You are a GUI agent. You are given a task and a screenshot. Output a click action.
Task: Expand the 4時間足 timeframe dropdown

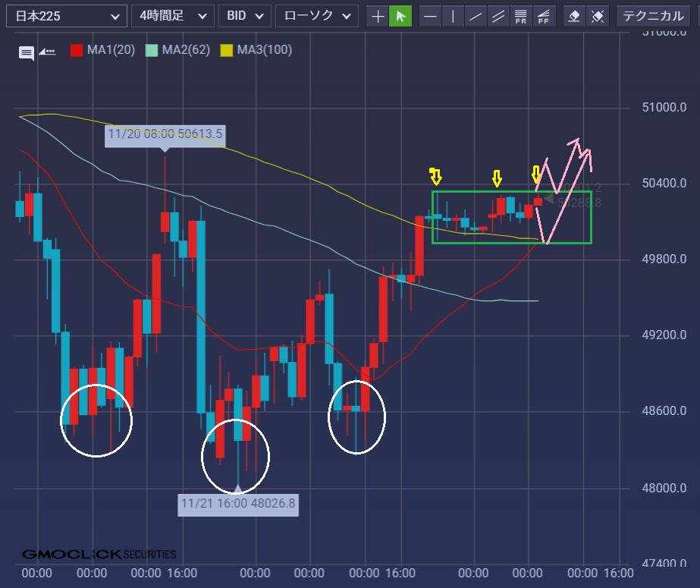click(x=172, y=16)
